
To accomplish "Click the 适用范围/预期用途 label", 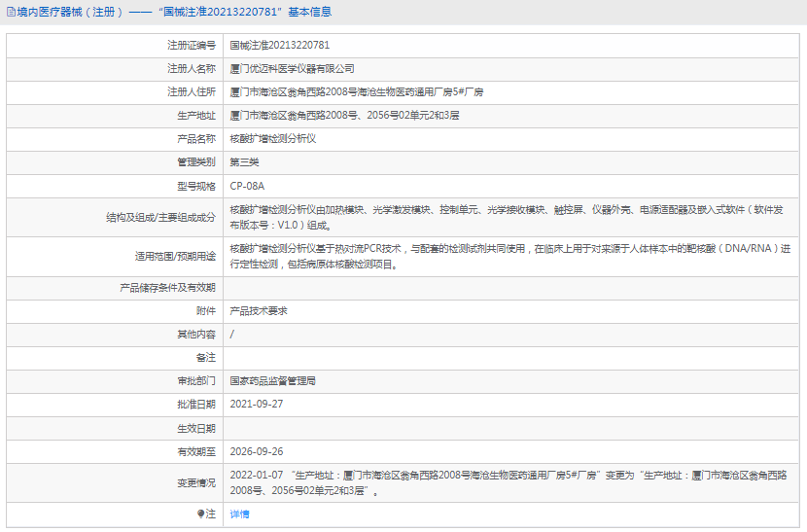I will [x=175, y=257].
